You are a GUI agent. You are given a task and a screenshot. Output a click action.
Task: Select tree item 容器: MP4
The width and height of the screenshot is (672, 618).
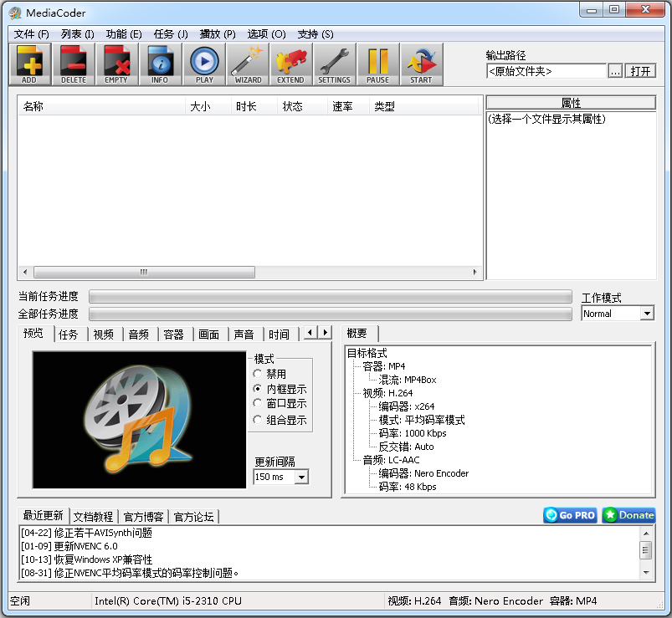click(x=383, y=366)
